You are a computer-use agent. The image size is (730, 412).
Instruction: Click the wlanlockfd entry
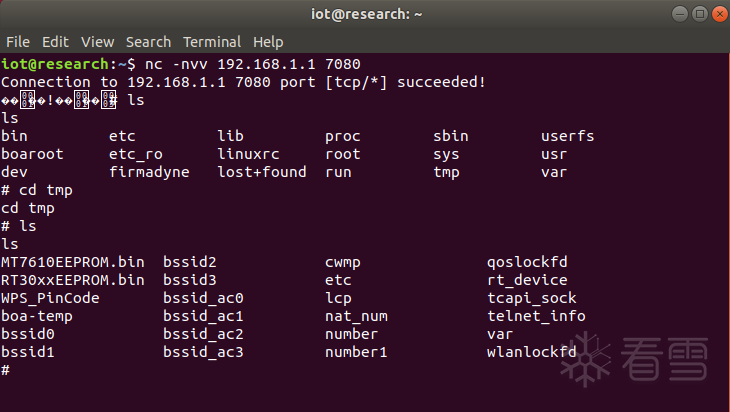tap(531, 352)
